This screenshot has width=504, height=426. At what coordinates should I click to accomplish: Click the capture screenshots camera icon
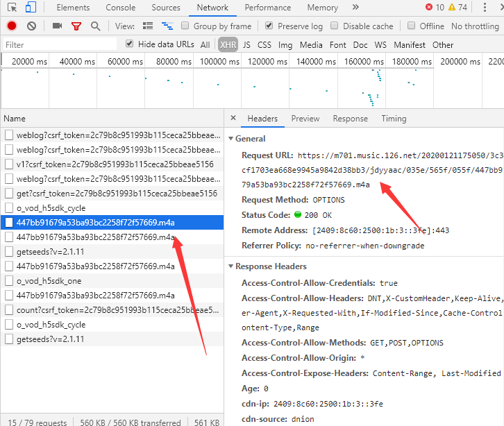point(57,26)
